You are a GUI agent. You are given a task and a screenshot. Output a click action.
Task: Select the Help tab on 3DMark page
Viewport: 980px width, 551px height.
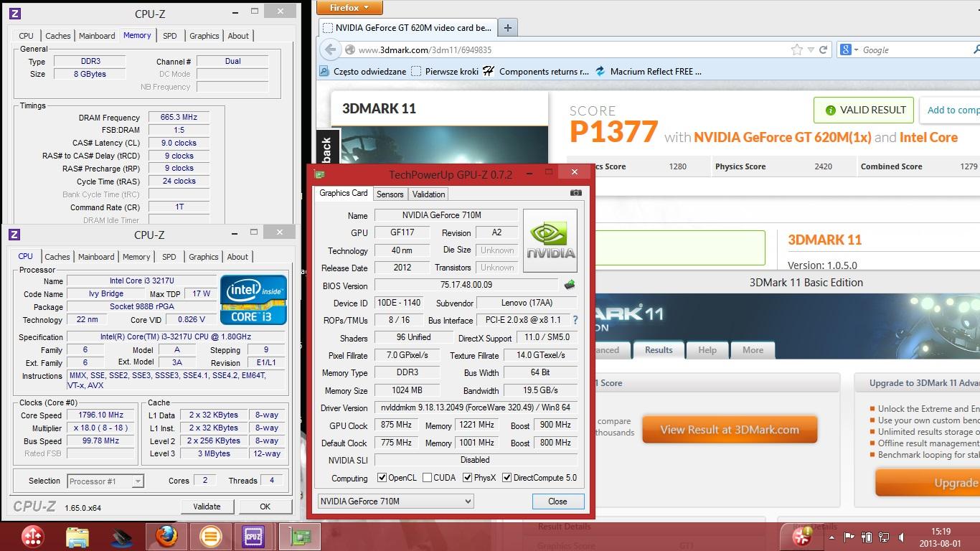click(x=707, y=350)
